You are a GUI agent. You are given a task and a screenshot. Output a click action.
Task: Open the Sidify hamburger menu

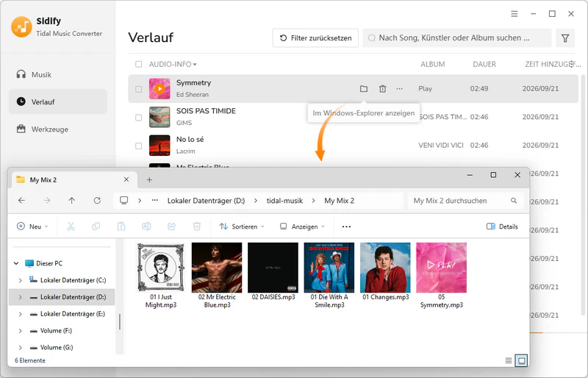[514, 14]
